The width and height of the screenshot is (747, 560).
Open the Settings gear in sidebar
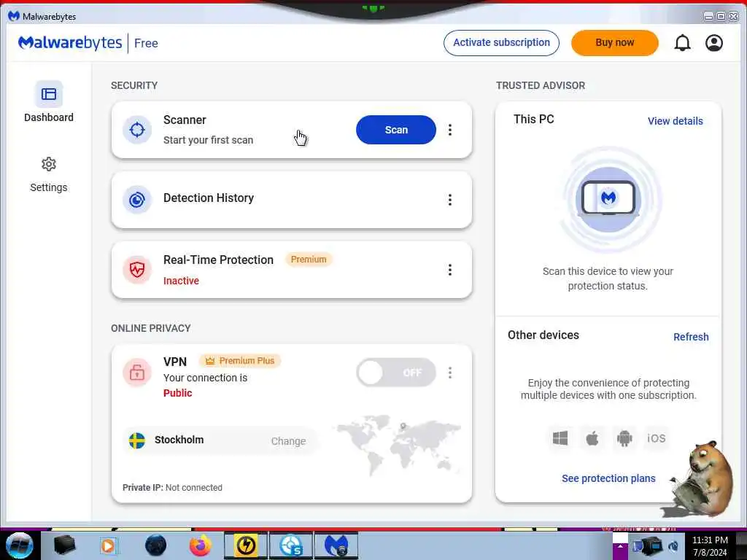(x=49, y=164)
